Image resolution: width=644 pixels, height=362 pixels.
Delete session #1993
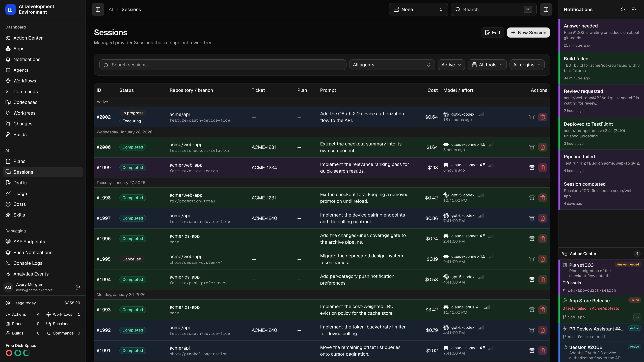(543, 310)
